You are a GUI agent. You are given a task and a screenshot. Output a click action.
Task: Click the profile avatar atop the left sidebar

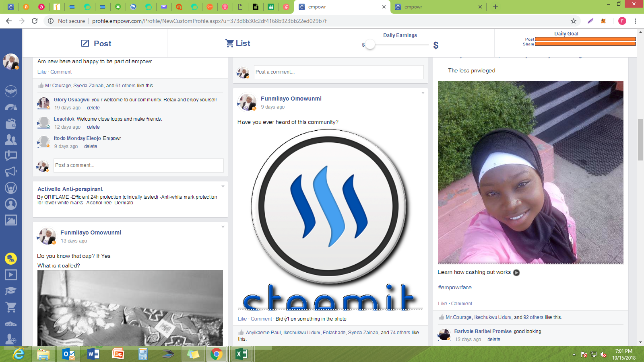pos(11,62)
